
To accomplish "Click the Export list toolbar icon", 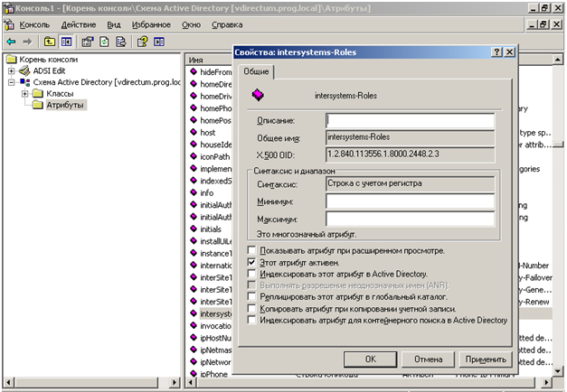I will click(121, 42).
